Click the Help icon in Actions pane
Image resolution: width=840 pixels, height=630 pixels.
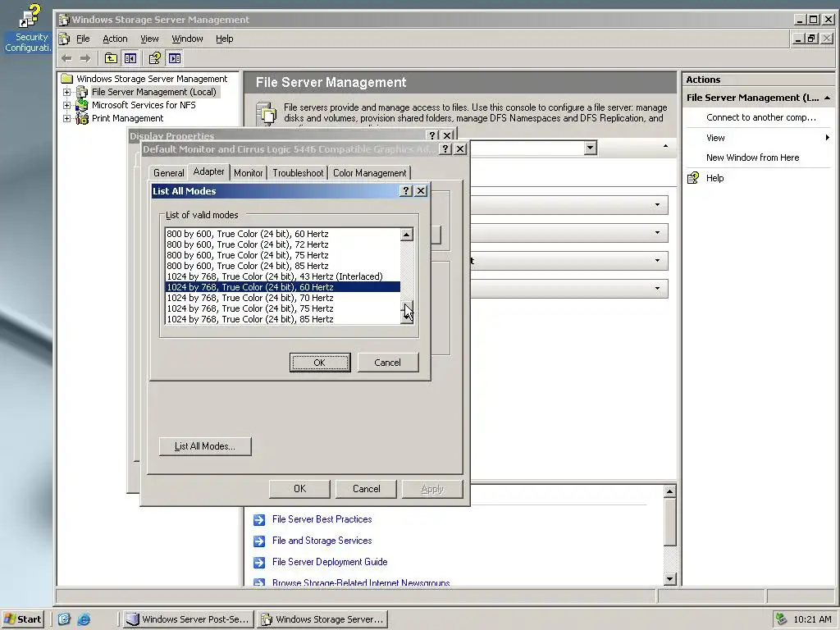coord(693,178)
